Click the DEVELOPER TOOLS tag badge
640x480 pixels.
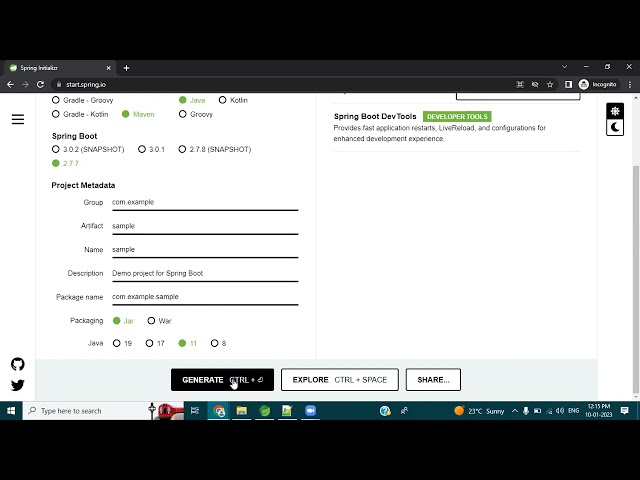point(457,116)
